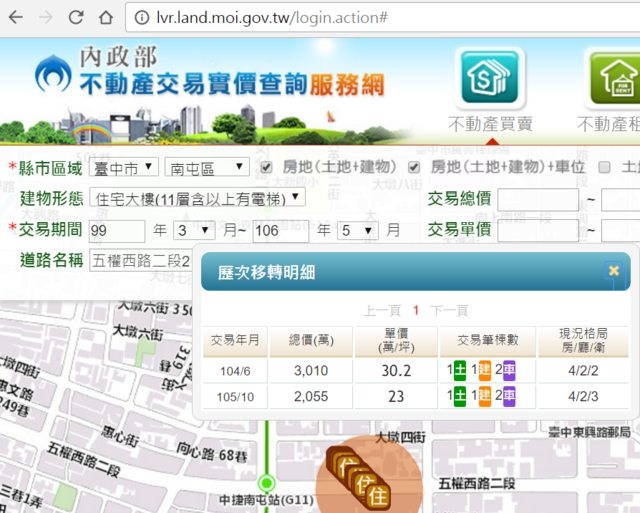640x513 pixels.
Task: Check the 土地 checkbox
Action: coord(604,167)
